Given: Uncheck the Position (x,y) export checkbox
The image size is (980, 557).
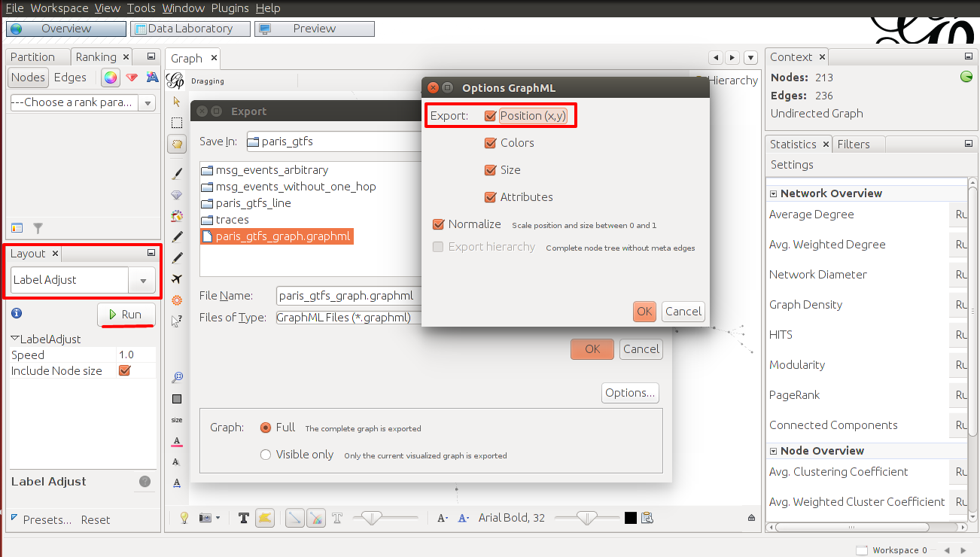Looking at the screenshot, I should coord(491,116).
